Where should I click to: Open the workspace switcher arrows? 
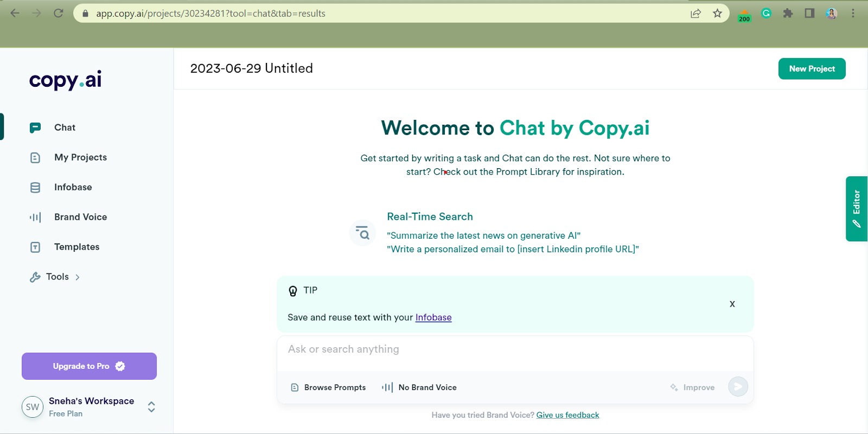pos(151,407)
